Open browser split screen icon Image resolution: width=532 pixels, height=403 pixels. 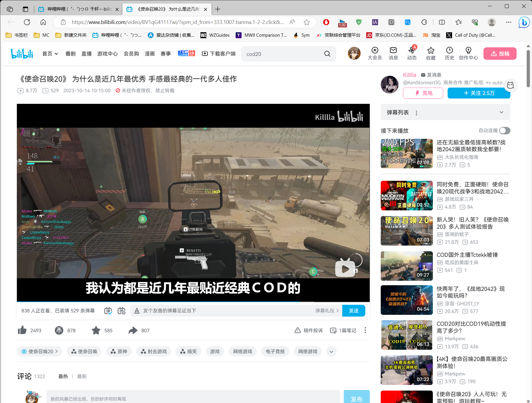click(442, 22)
